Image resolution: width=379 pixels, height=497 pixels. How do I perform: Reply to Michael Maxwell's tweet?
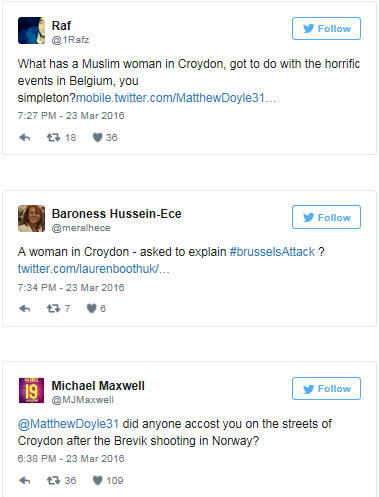click(x=25, y=480)
